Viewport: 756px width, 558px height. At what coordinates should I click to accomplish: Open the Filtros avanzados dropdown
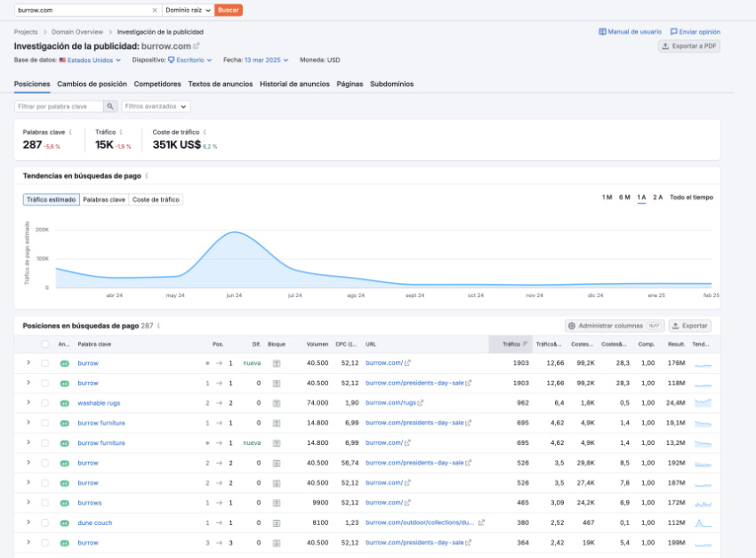click(x=156, y=107)
